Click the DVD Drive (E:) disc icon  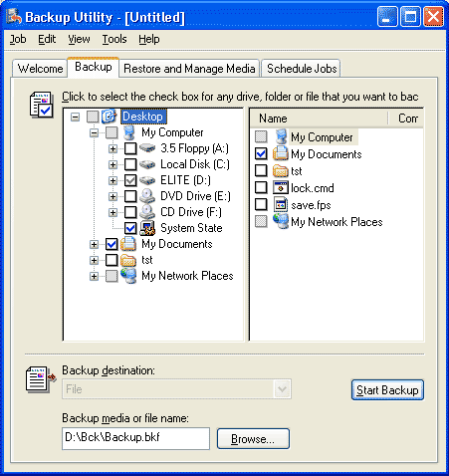pyautogui.click(x=147, y=196)
